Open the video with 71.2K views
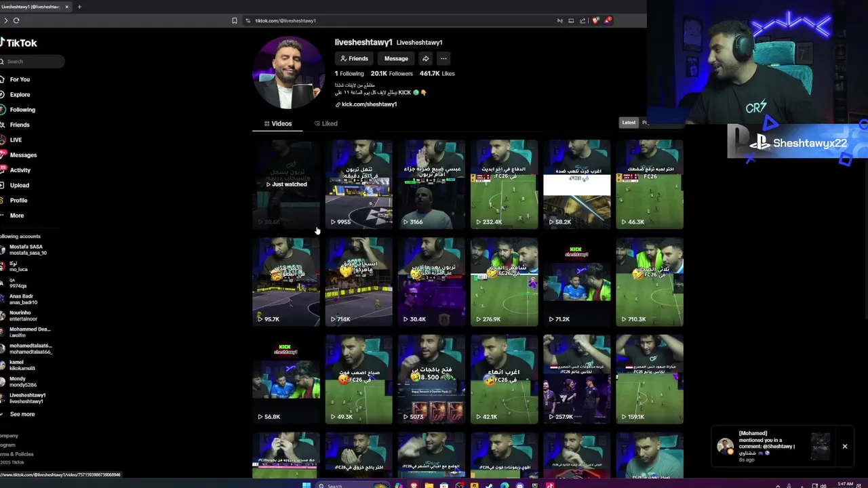The image size is (868, 488). (x=577, y=282)
